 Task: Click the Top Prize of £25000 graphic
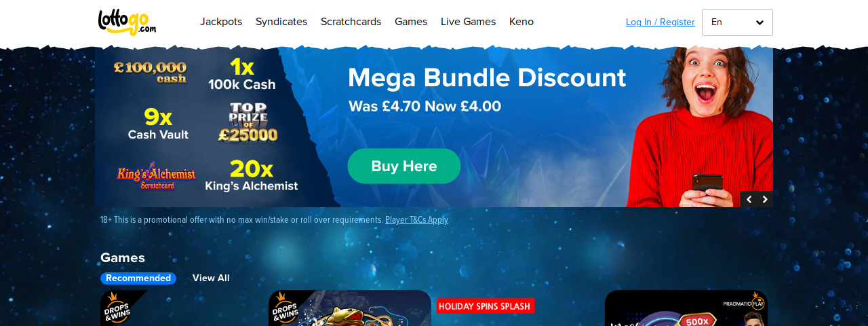point(248,123)
